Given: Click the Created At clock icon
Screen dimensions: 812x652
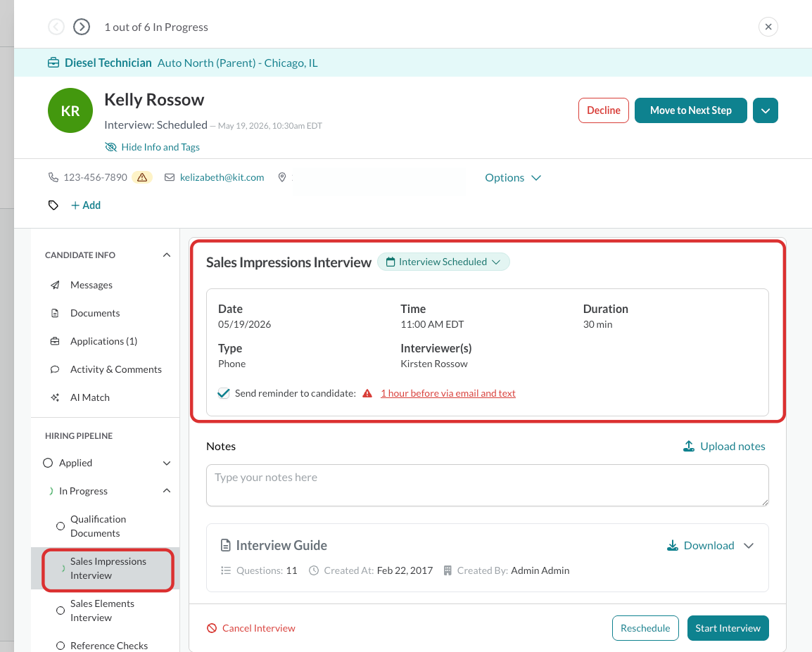Looking at the screenshot, I should [313, 570].
